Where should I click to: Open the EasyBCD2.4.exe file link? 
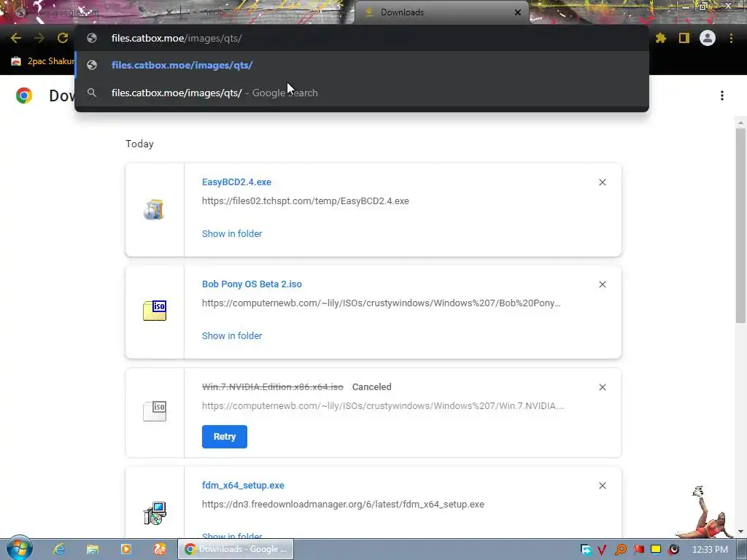[236, 182]
